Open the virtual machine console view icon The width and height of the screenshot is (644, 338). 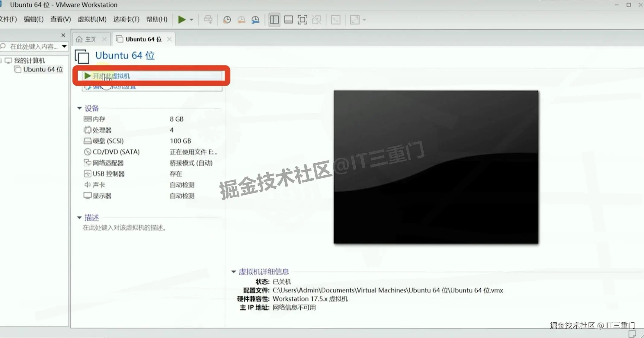(336, 19)
